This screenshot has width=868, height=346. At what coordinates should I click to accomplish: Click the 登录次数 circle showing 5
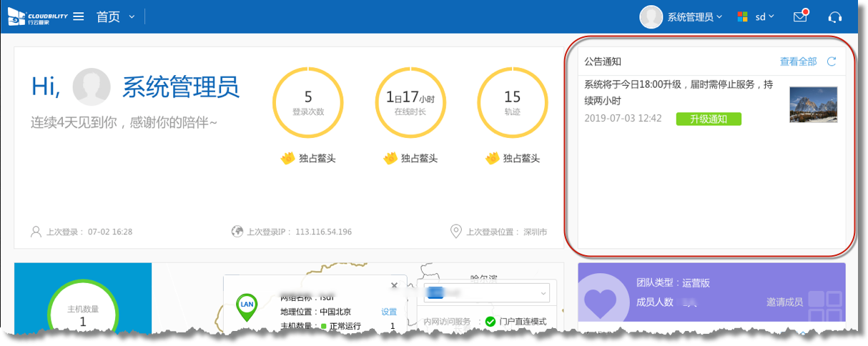[x=308, y=102]
